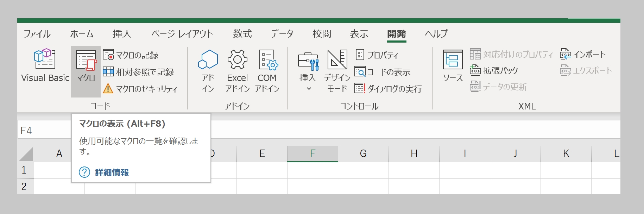The height and width of the screenshot is (214, 644).
Task: Click 詳細情報 link in the tooltip
Action: tap(112, 172)
